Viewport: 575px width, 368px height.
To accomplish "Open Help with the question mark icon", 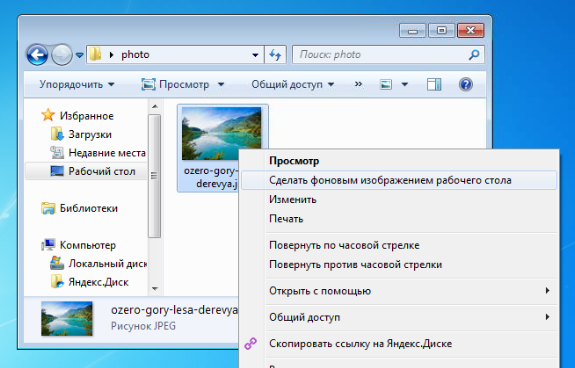I will (x=466, y=85).
